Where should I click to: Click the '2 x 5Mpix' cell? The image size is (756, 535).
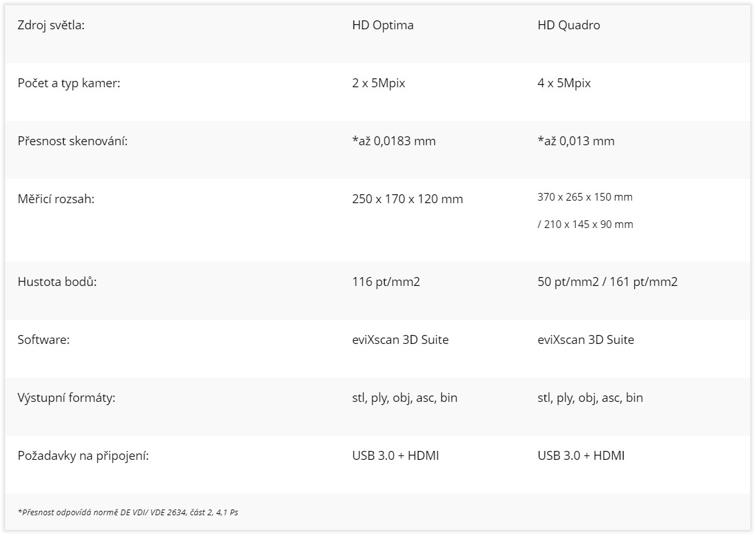pyautogui.click(x=378, y=83)
